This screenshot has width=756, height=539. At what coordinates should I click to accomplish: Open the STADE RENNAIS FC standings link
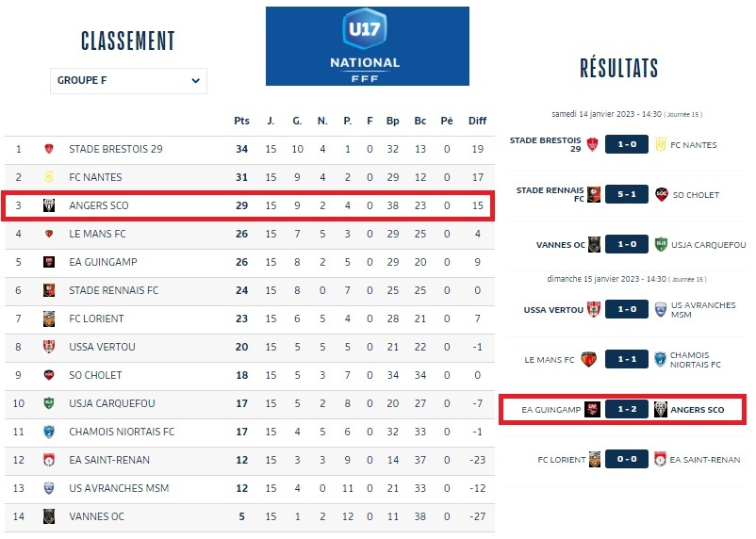pyautogui.click(x=114, y=290)
